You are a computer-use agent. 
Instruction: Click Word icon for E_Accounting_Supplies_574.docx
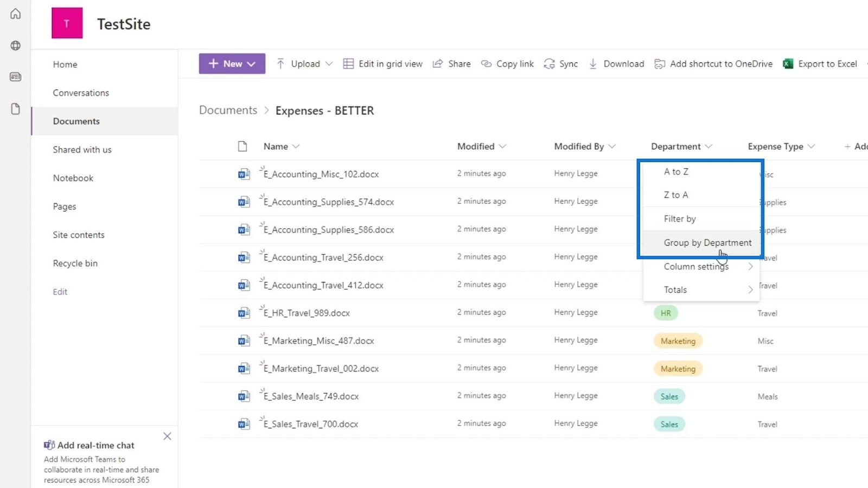(244, 202)
